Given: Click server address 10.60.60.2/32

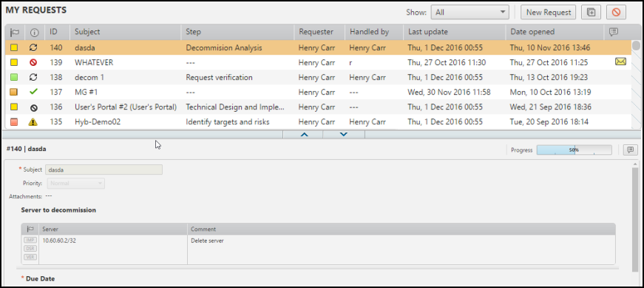Looking at the screenshot, I should pyautogui.click(x=59, y=241).
